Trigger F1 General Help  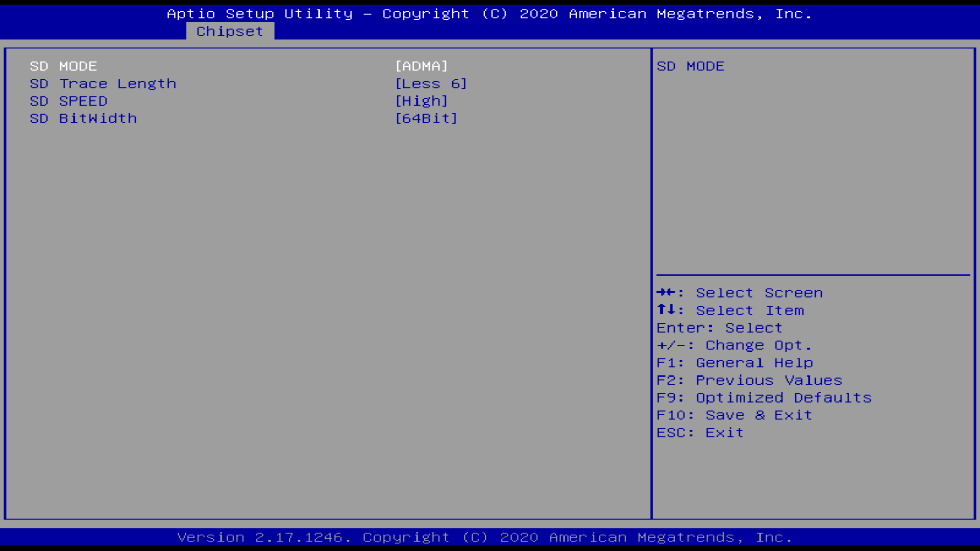735,362
